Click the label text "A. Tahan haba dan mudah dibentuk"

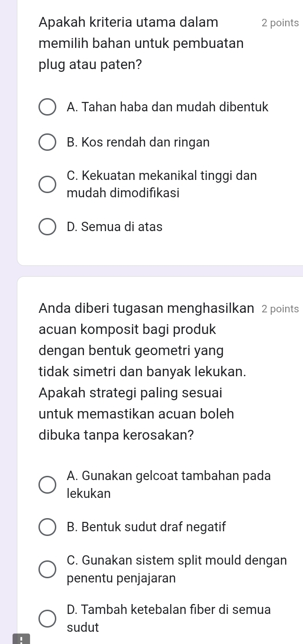point(167,108)
